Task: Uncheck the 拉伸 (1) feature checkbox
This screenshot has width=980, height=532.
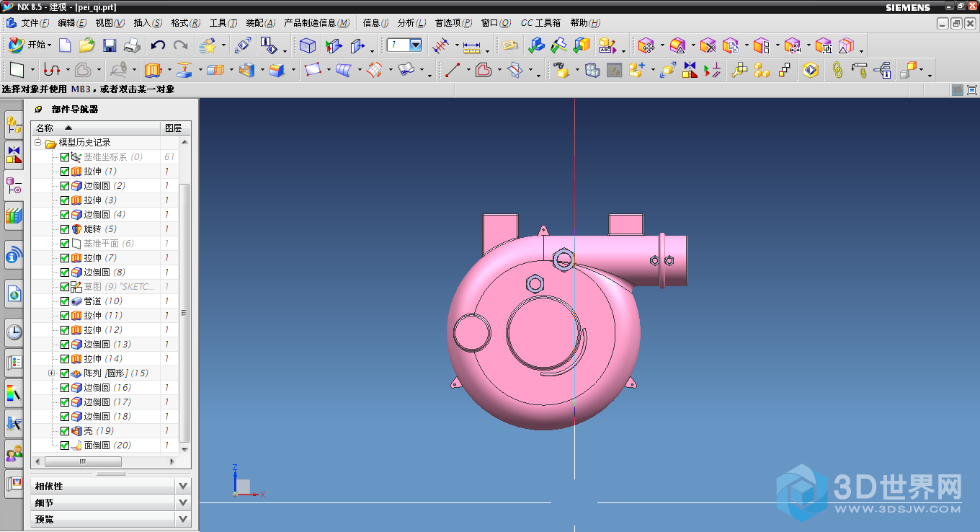Action: (65, 172)
